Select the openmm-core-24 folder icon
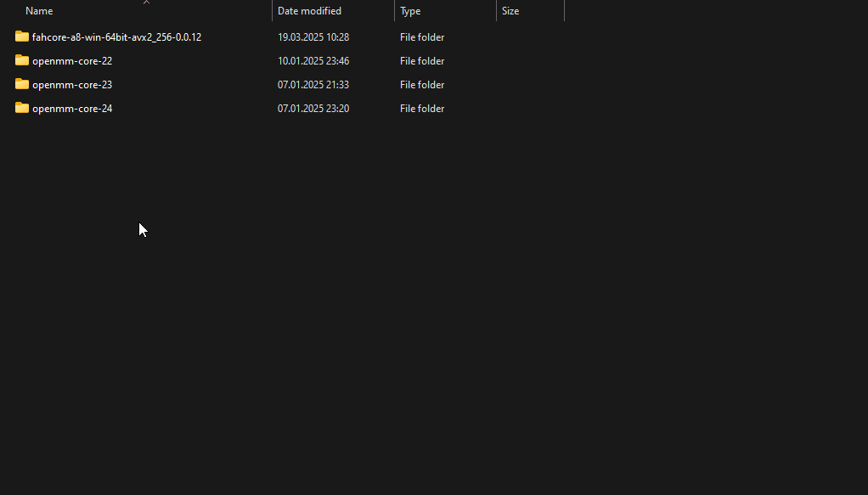The image size is (868, 495). point(22,108)
